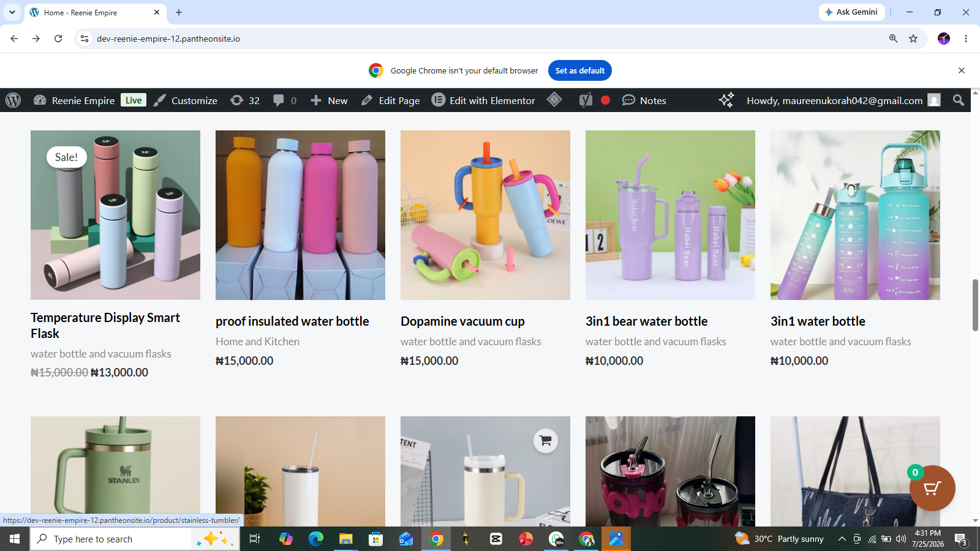The height and width of the screenshot is (551, 980).
Task: Open the Temperature Display Smart Flask product image
Action: (x=115, y=215)
